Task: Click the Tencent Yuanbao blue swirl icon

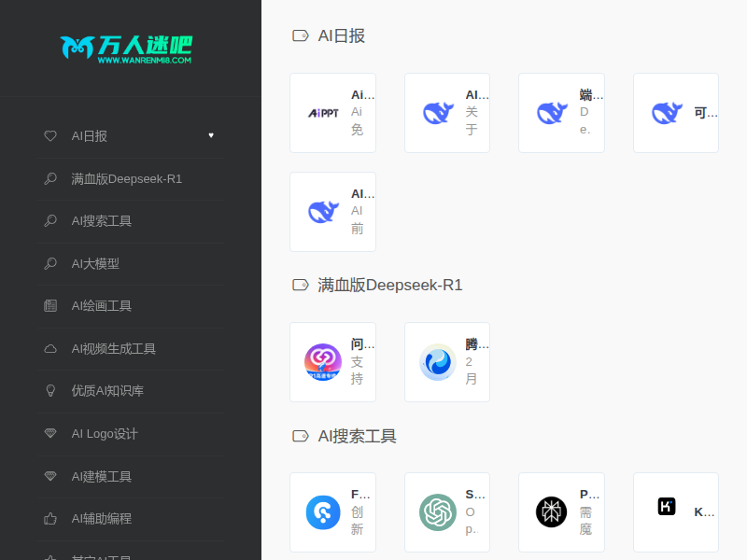Action: 437,362
